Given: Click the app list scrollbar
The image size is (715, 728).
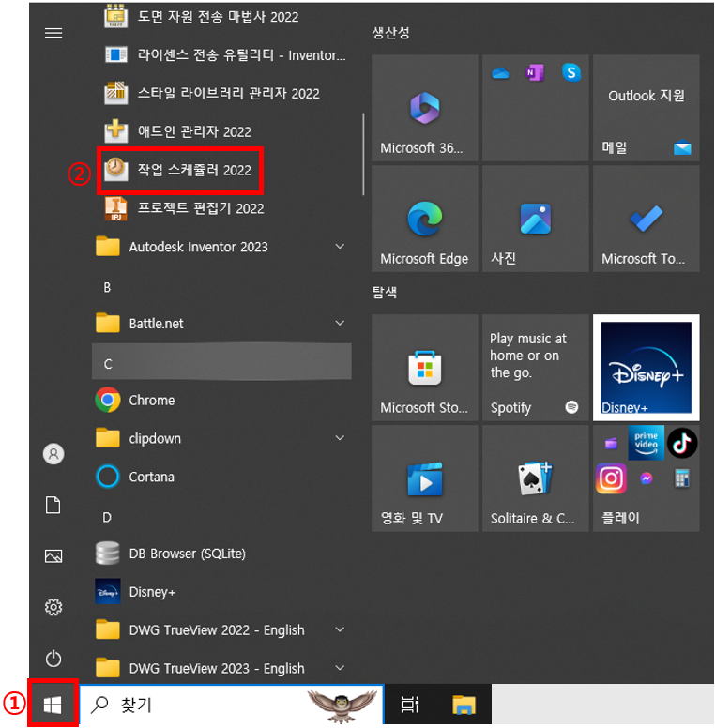Looking at the screenshot, I should (363, 154).
